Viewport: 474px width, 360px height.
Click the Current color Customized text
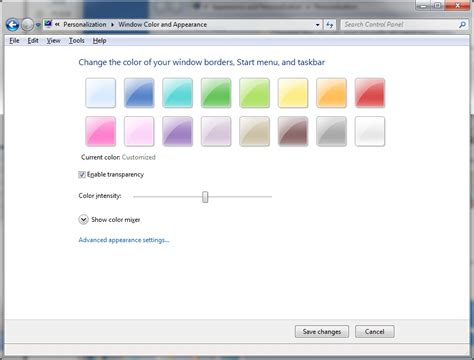point(118,157)
